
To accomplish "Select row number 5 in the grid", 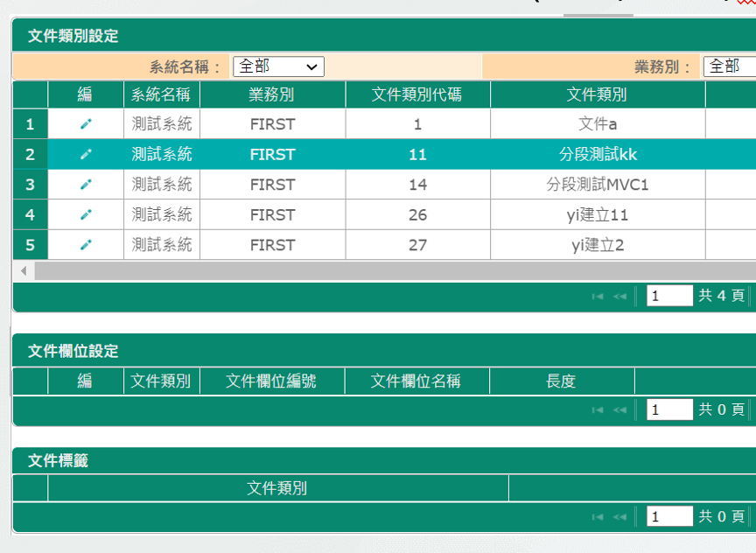I will pos(30,245).
